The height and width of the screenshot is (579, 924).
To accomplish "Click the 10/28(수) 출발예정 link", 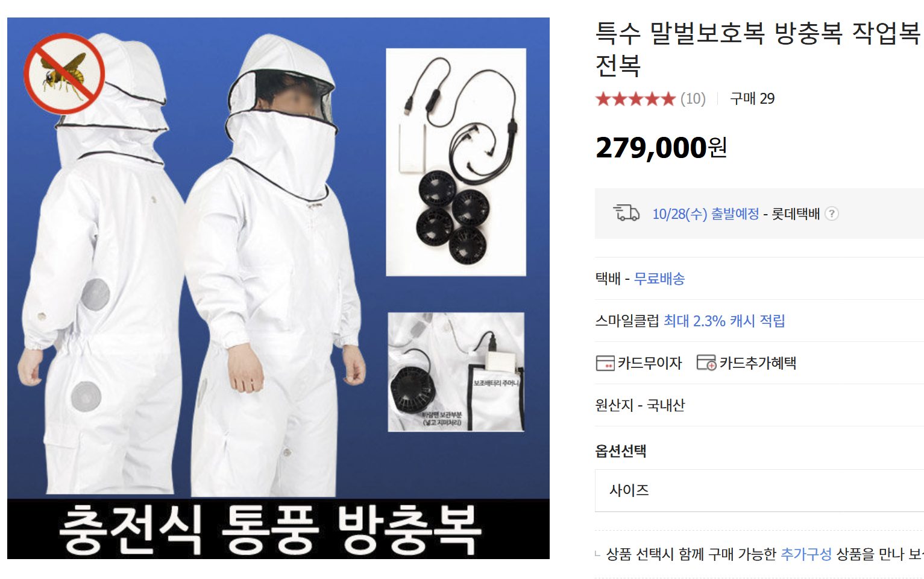I will 705,214.
